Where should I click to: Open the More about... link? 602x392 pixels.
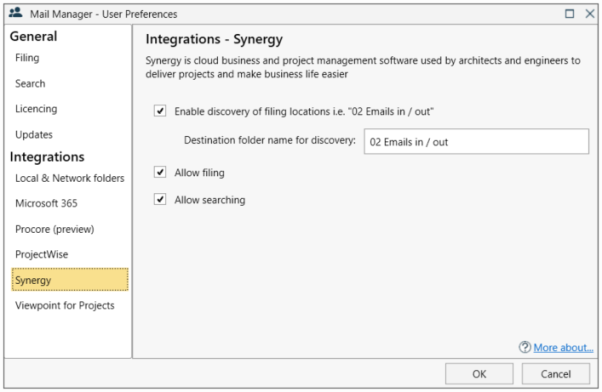tap(563, 347)
